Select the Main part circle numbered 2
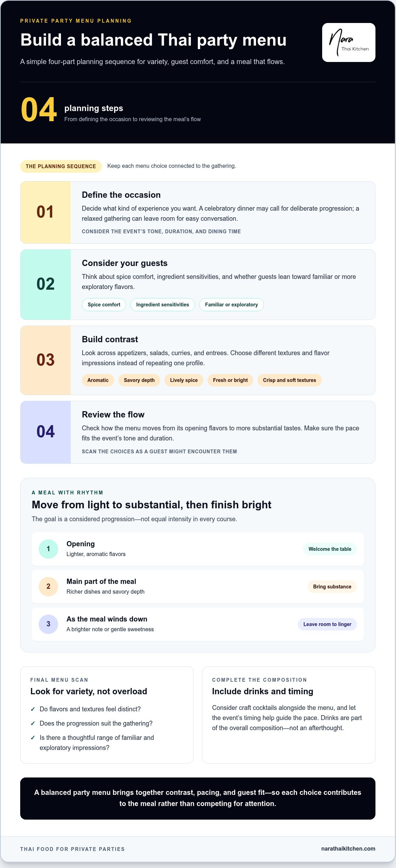 click(48, 587)
